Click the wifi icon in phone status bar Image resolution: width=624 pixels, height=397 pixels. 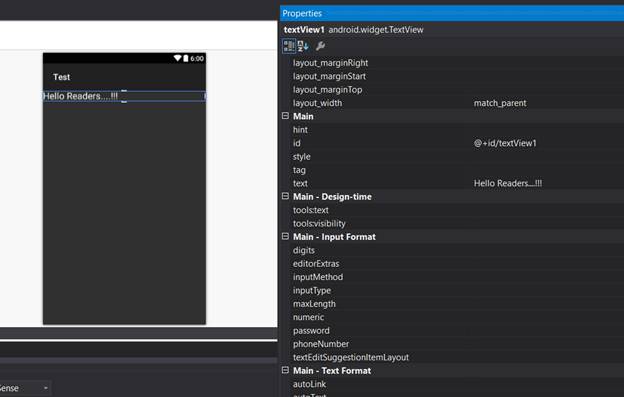(x=177, y=58)
